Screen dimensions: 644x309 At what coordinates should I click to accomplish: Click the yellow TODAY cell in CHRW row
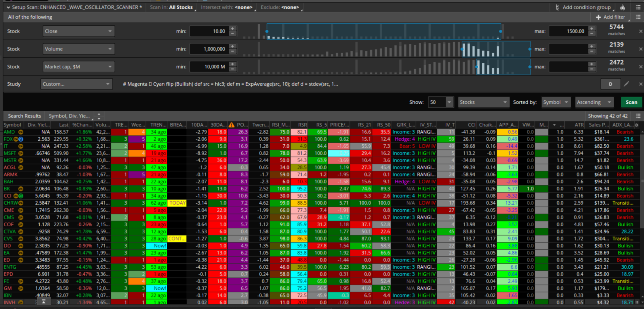(x=177, y=203)
